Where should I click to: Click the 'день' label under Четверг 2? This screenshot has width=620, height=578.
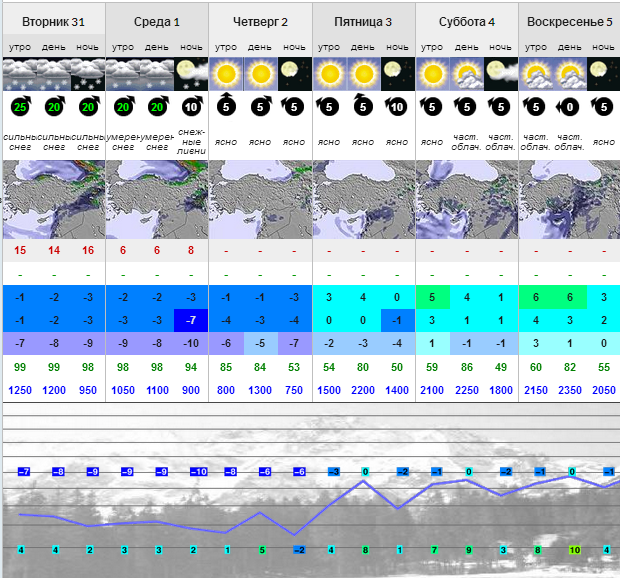(260, 47)
